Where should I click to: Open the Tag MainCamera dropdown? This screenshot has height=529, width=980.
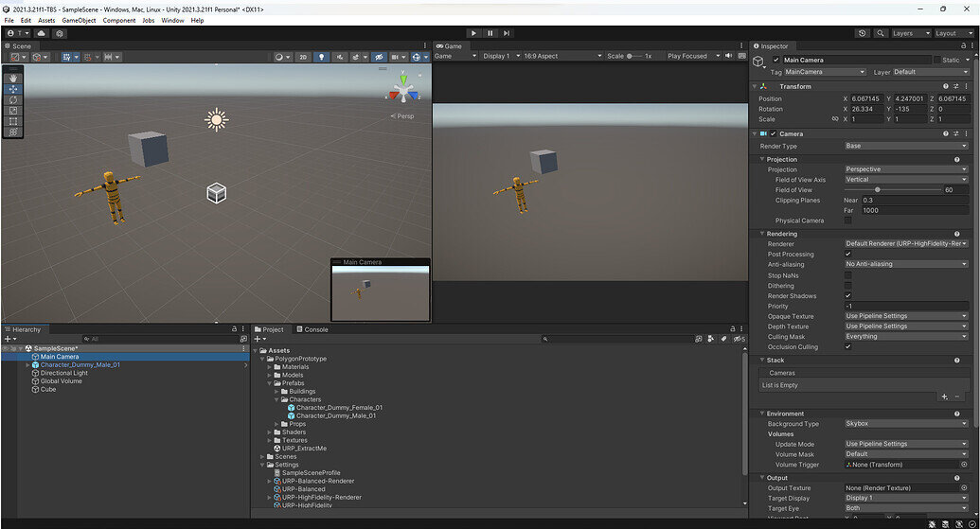point(825,72)
